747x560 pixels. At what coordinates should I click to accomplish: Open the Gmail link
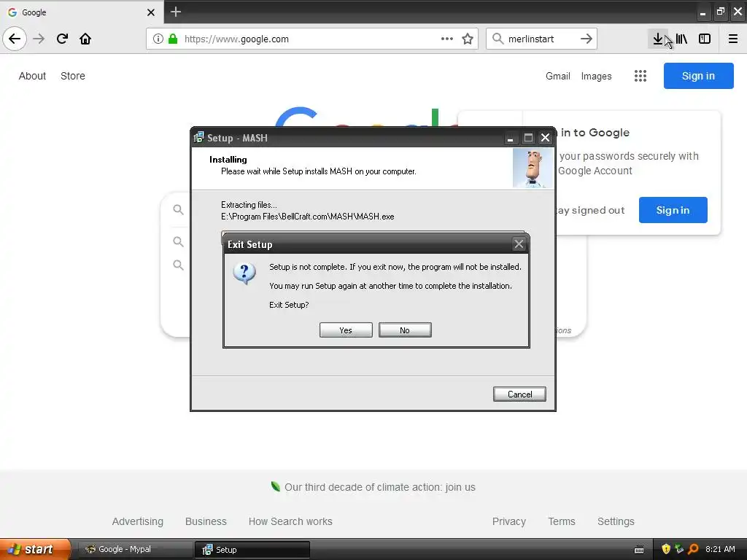pos(558,76)
